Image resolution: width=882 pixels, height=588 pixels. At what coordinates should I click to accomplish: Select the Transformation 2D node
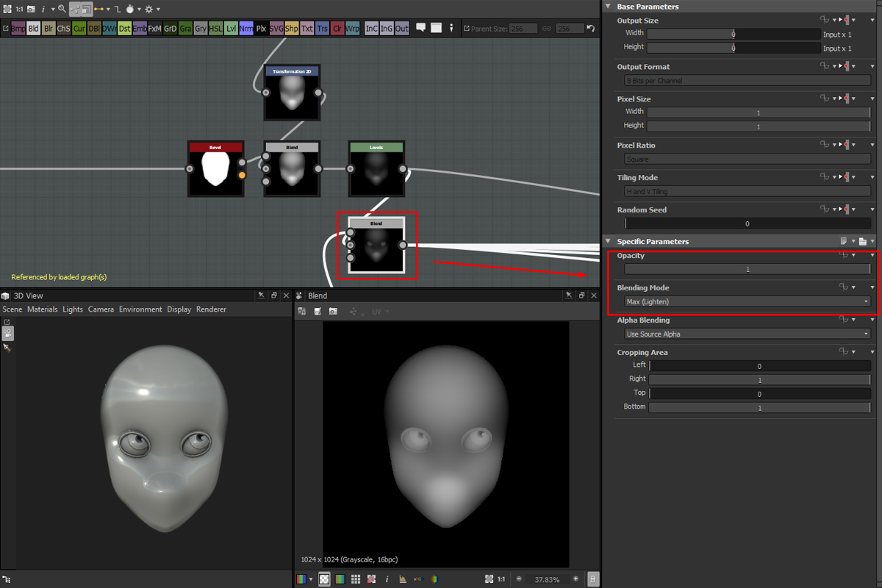pos(292,93)
